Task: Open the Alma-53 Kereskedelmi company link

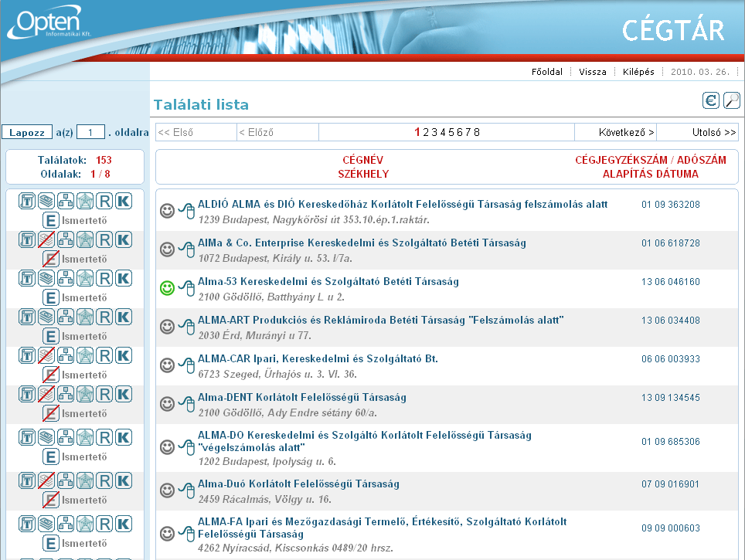Action: tap(328, 282)
